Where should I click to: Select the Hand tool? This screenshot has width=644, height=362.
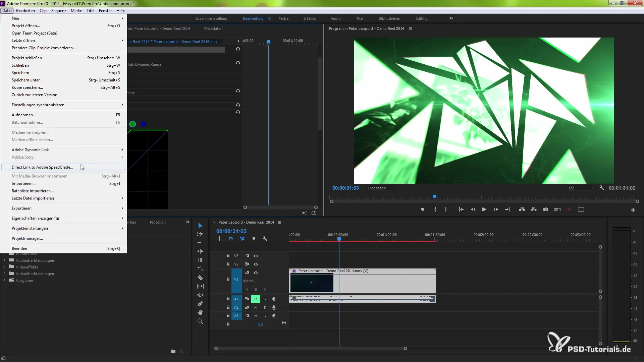pos(200,312)
